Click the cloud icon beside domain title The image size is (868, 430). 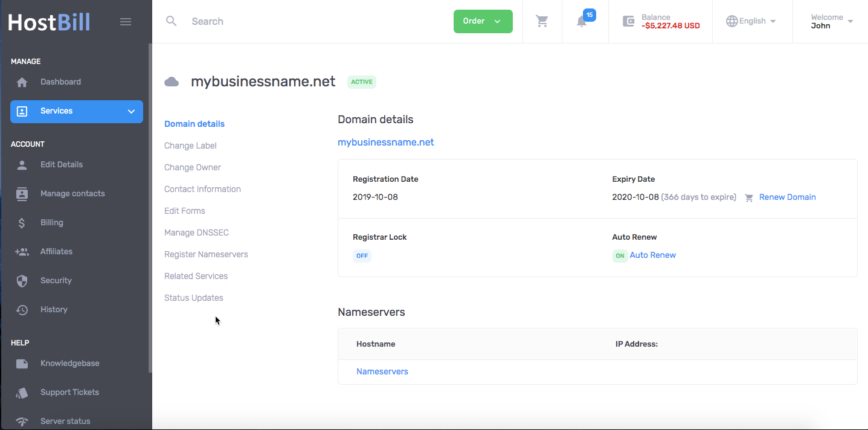(172, 82)
